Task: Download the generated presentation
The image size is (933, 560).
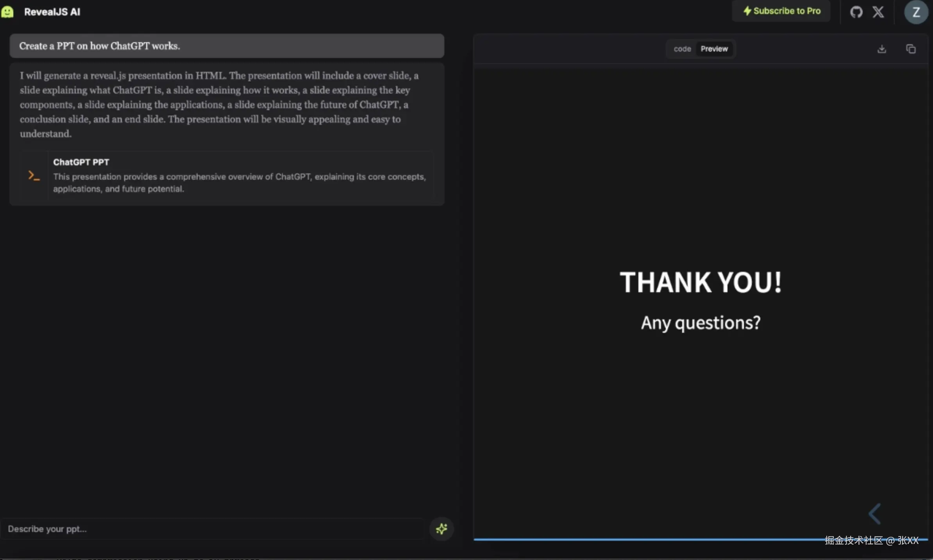Action: (x=881, y=49)
